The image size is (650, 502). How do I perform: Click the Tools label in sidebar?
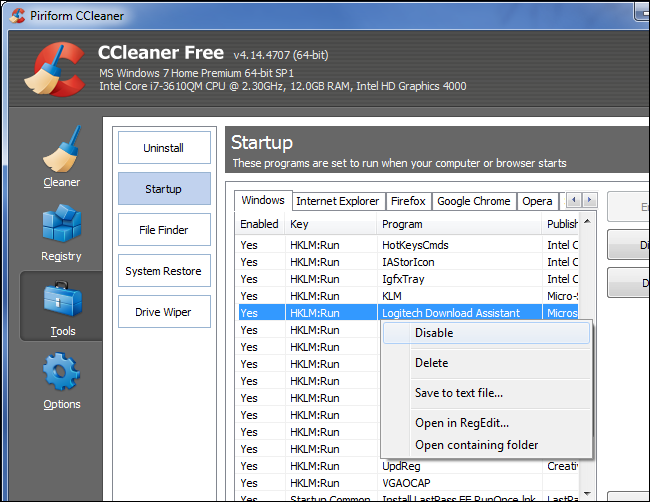tap(63, 331)
